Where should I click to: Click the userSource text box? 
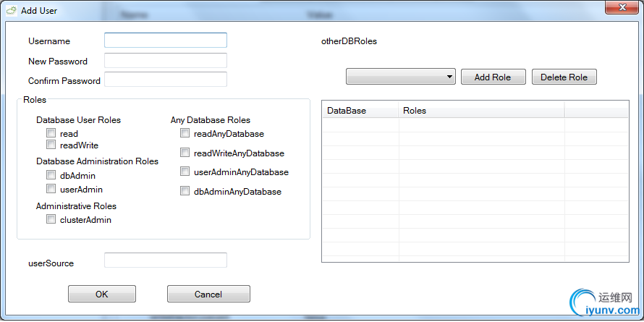(166, 260)
